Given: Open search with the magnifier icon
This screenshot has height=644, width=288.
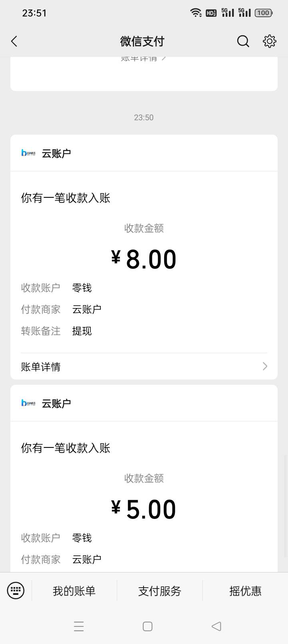Looking at the screenshot, I should point(243,41).
